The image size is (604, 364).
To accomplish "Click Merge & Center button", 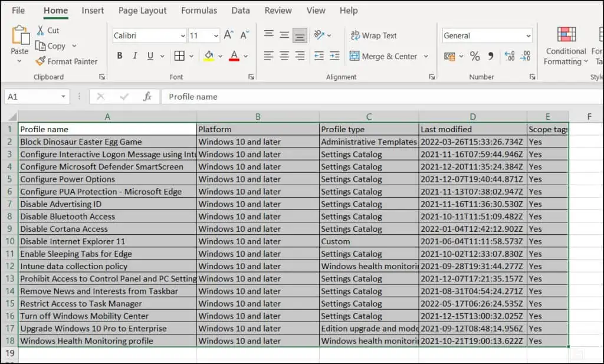I will pyautogui.click(x=383, y=56).
